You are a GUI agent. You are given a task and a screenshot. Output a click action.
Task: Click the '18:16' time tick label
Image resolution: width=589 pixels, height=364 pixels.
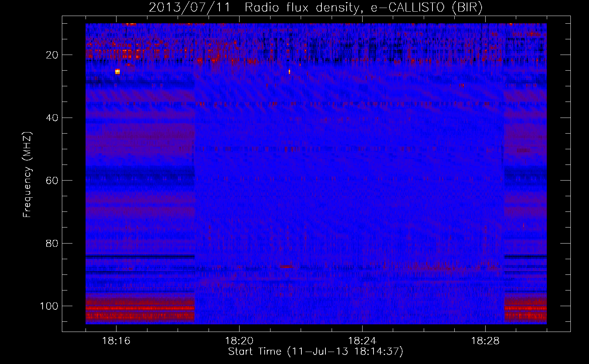[116, 341]
